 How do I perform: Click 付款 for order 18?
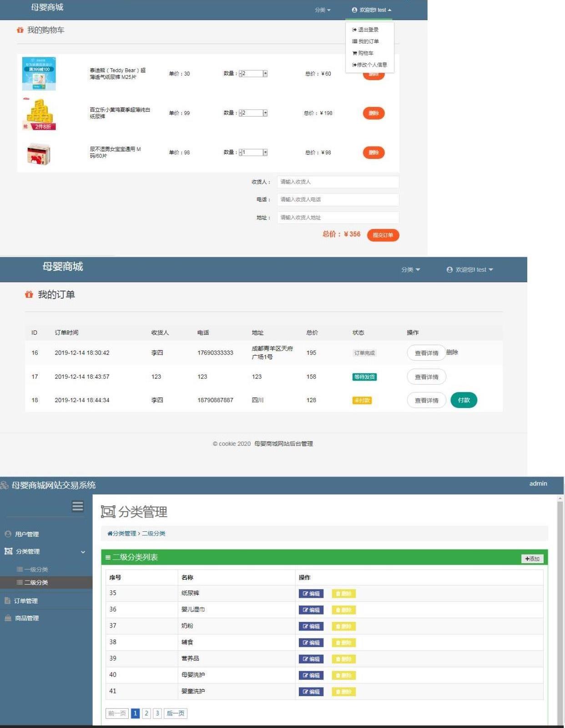click(464, 400)
